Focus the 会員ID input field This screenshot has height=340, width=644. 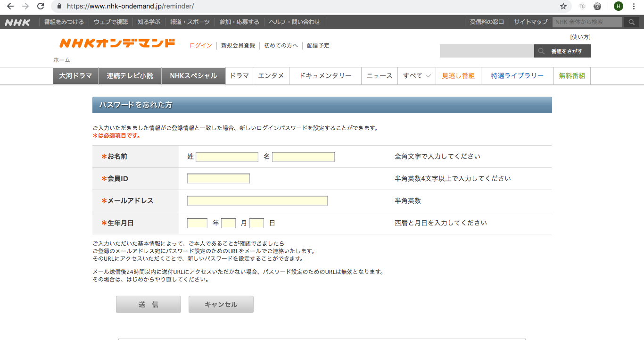[218, 179]
